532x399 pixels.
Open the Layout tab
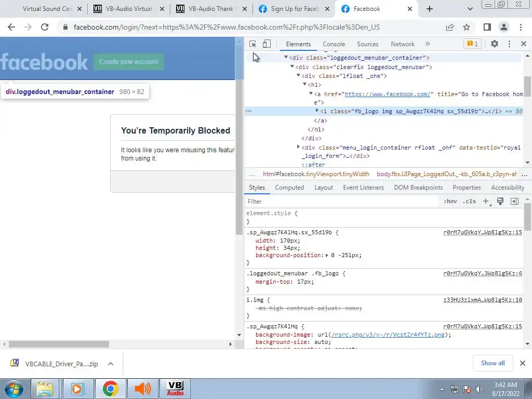pyautogui.click(x=324, y=188)
